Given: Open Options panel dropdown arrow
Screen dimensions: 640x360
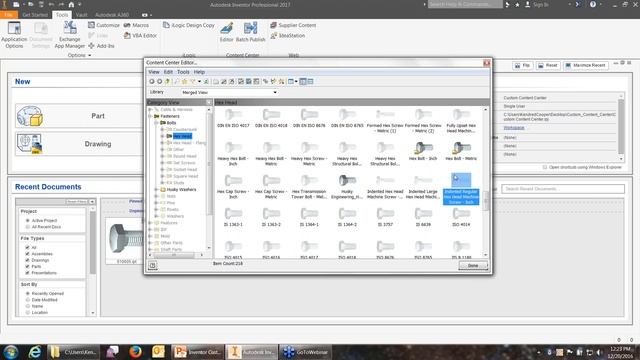Looking at the screenshot, I should (x=89, y=55).
